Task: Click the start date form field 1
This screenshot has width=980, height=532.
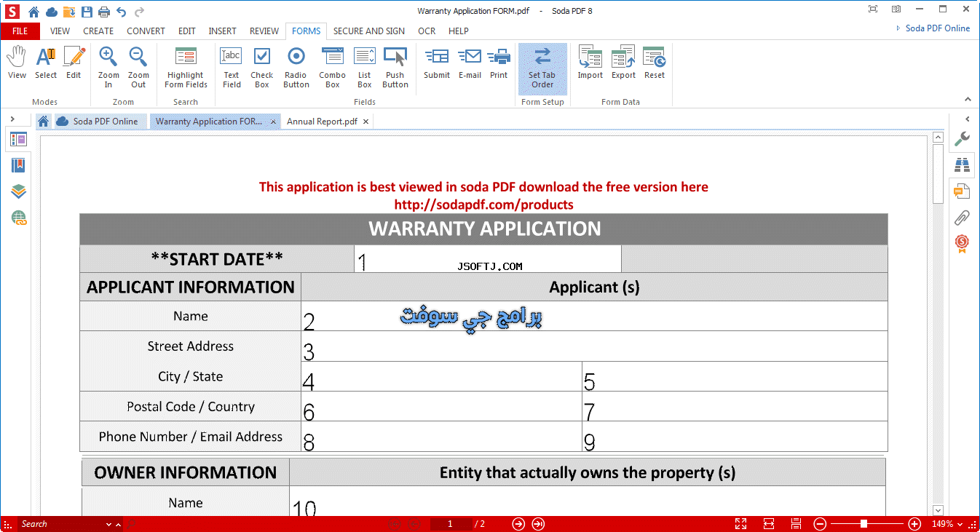Action: click(x=488, y=259)
